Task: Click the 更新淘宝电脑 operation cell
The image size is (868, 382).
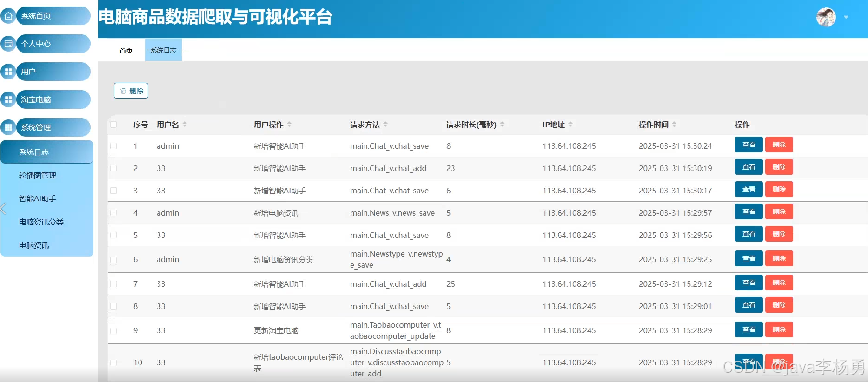Action: (x=276, y=330)
